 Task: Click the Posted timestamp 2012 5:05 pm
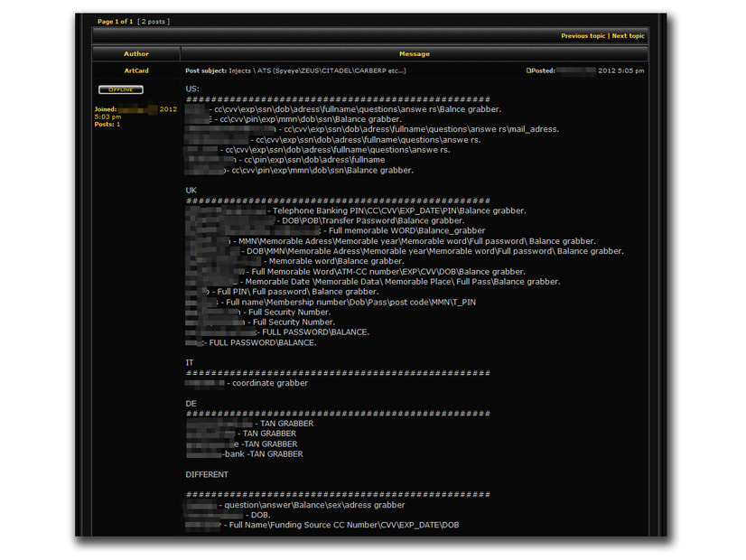point(621,70)
